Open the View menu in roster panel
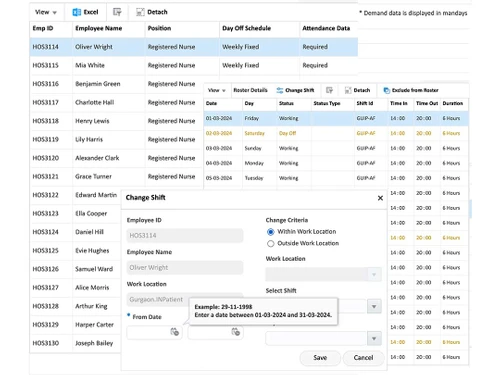This screenshot has height=375, width=500. tap(217, 90)
